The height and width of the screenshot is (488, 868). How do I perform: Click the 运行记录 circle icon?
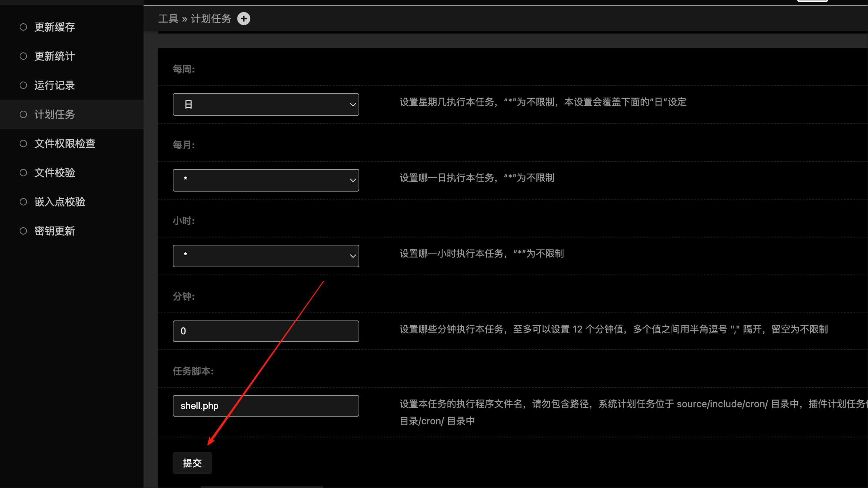23,85
